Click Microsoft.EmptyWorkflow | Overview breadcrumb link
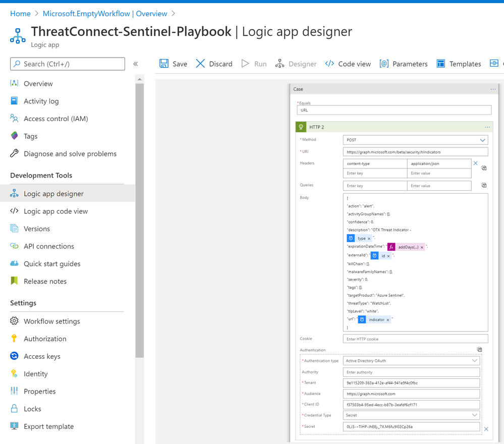The height and width of the screenshot is (444, 504). coord(105,14)
